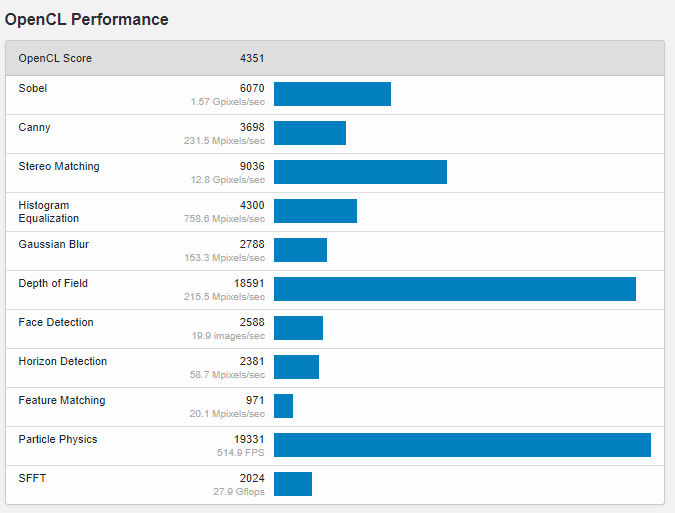This screenshot has height=513, width=675.
Task: Click the Depth of Field label
Action: click(53, 283)
